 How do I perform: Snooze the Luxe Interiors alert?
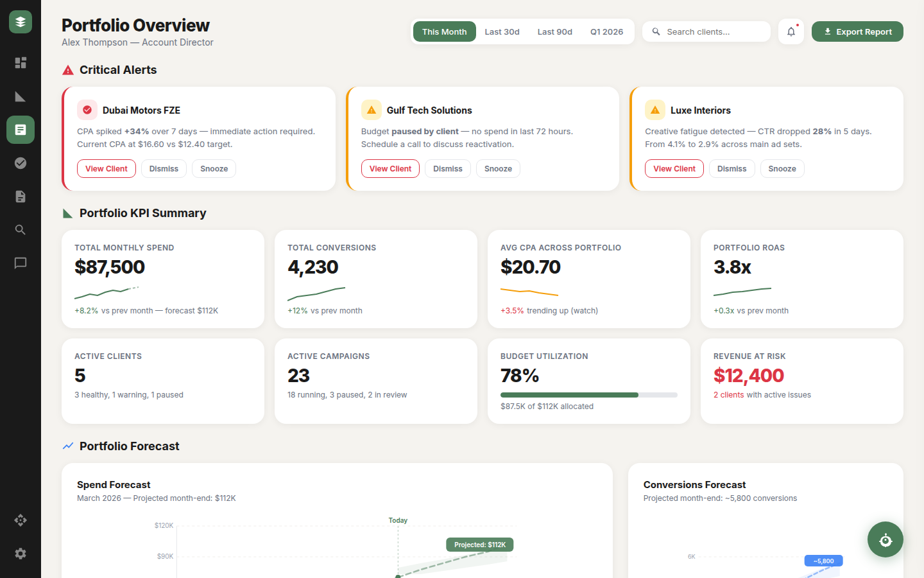[782, 169]
